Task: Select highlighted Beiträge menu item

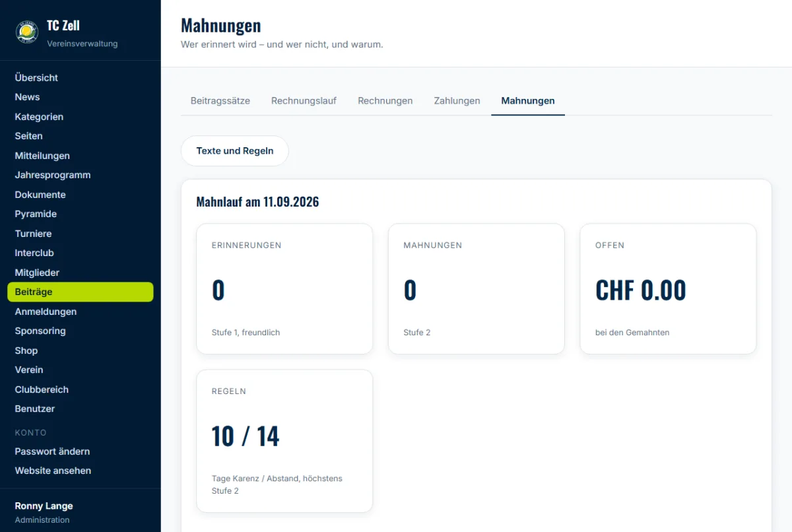Action: click(80, 292)
